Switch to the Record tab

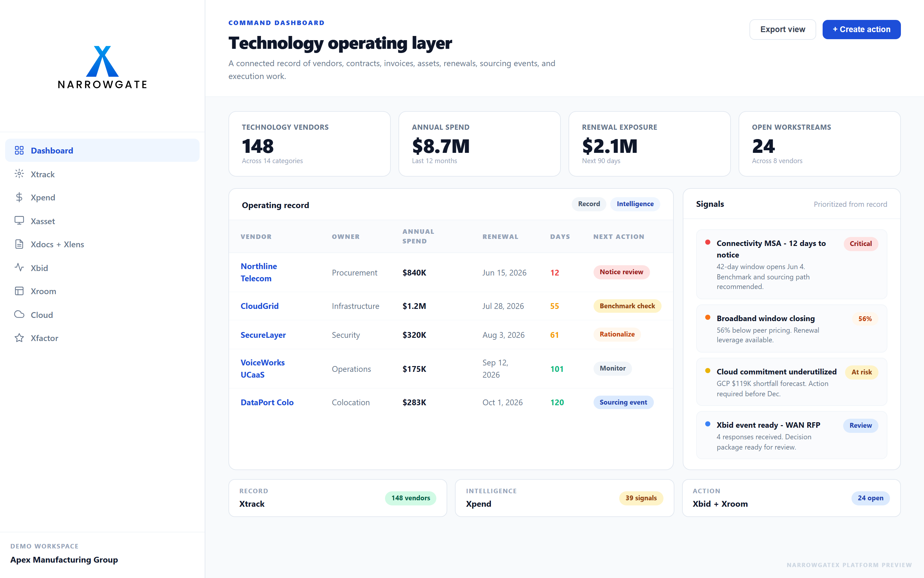pos(589,204)
